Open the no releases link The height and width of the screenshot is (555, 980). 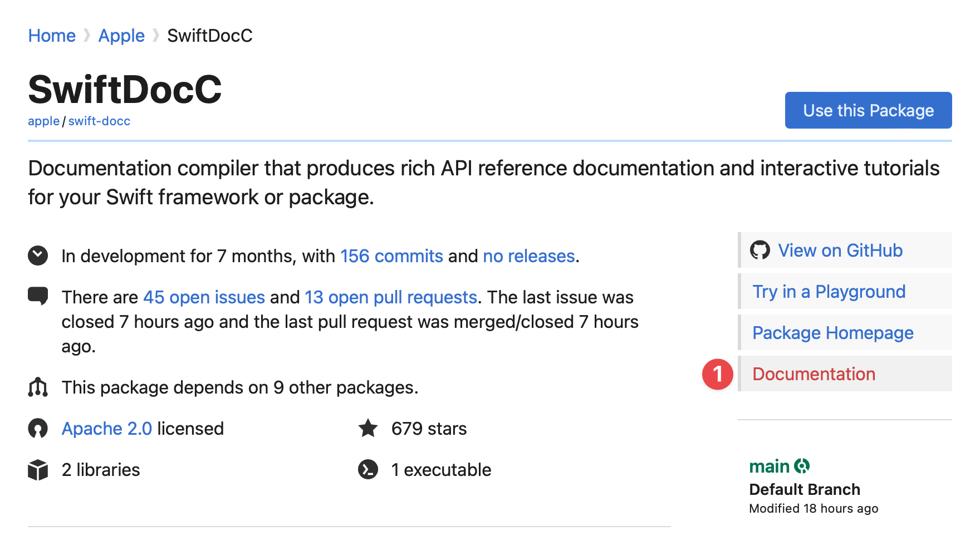[528, 256]
